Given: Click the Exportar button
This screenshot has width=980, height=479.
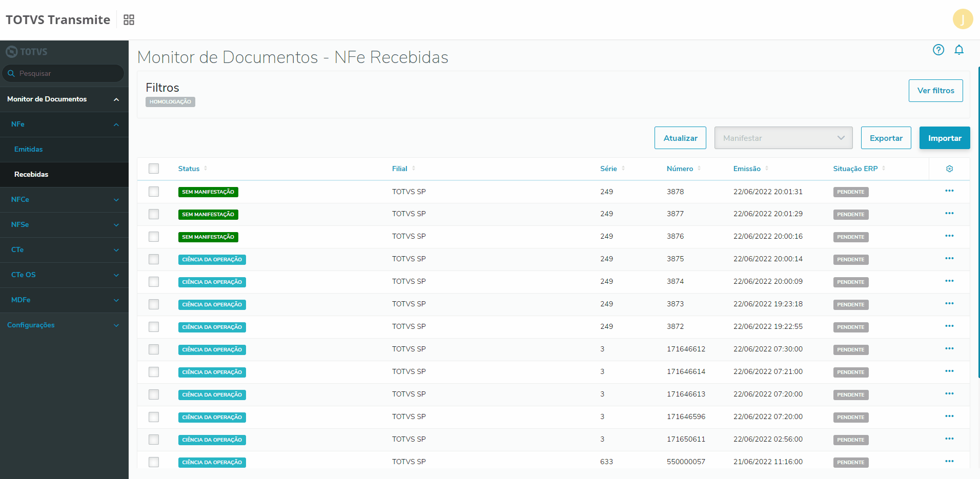Looking at the screenshot, I should click(x=886, y=138).
